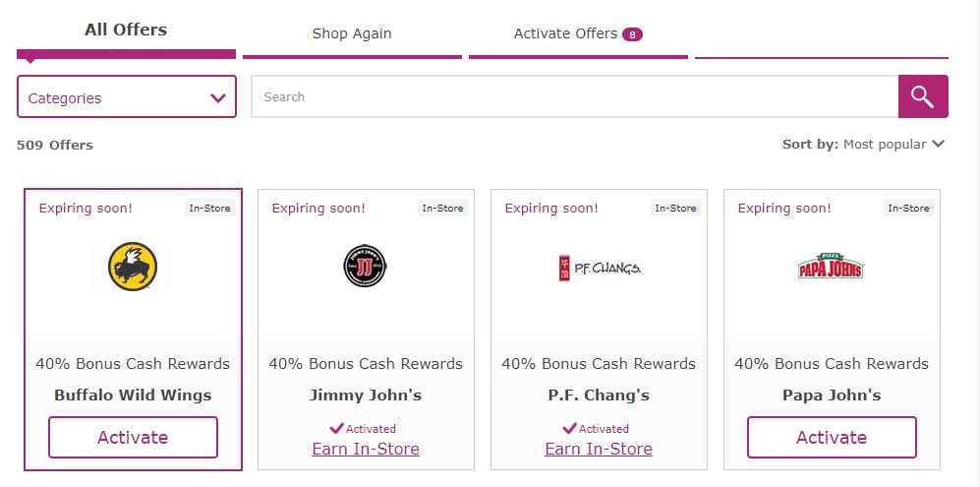The image size is (980, 487).
Task: Click the In-Store tag on Papa John's card
Action: (909, 208)
